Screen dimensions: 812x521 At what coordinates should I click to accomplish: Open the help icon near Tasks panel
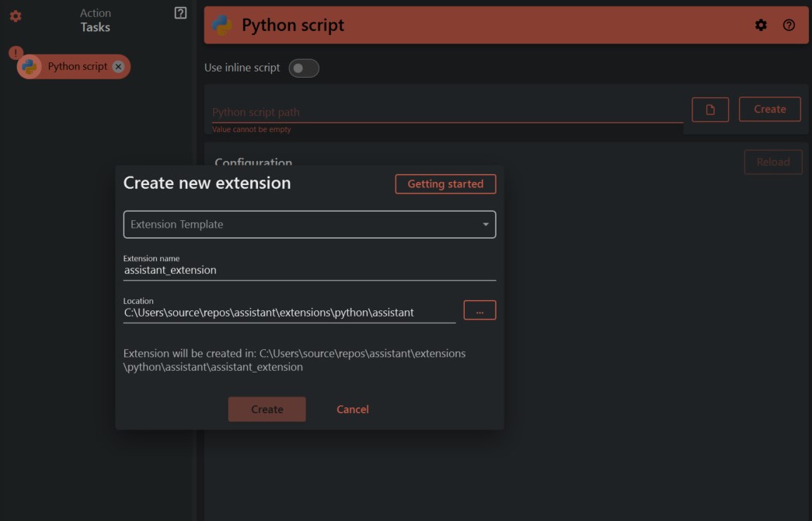(x=182, y=12)
